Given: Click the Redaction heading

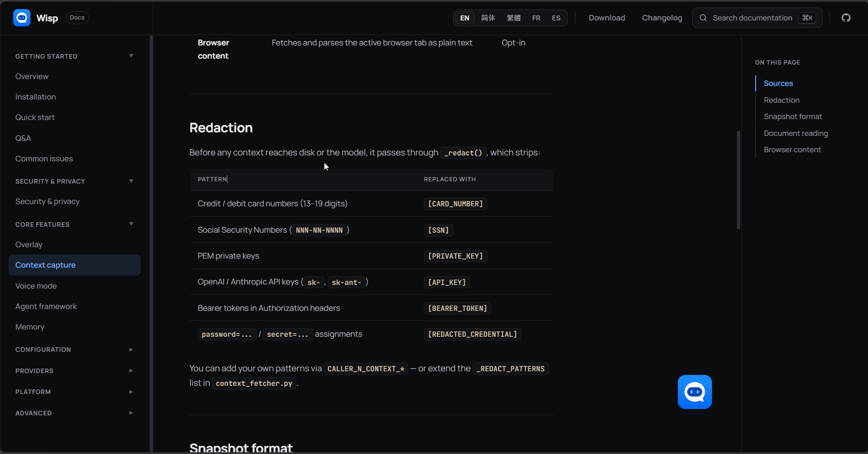Looking at the screenshot, I should coord(221,128).
